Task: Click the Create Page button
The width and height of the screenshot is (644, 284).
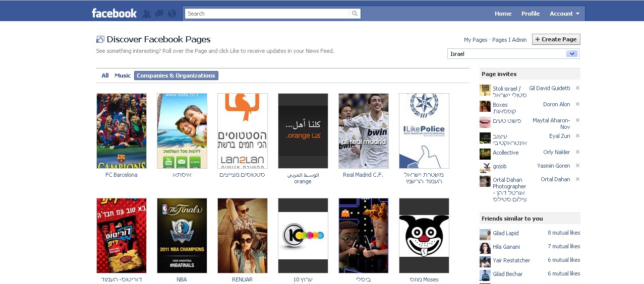Action: click(x=556, y=39)
